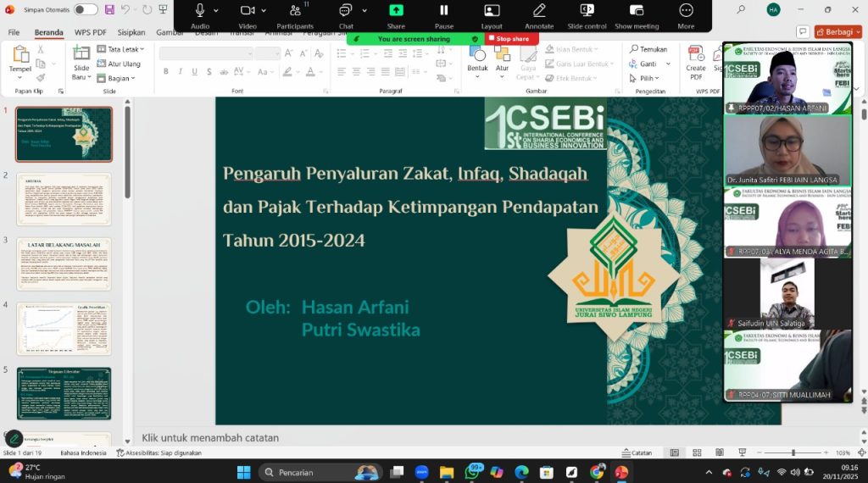Toggle the Catatan notes pane
This screenshot has width=868, height=483.
coord(636,453)
